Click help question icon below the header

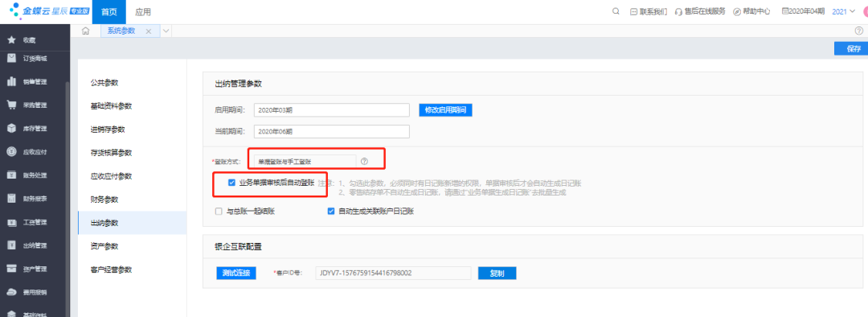(858, 31)
